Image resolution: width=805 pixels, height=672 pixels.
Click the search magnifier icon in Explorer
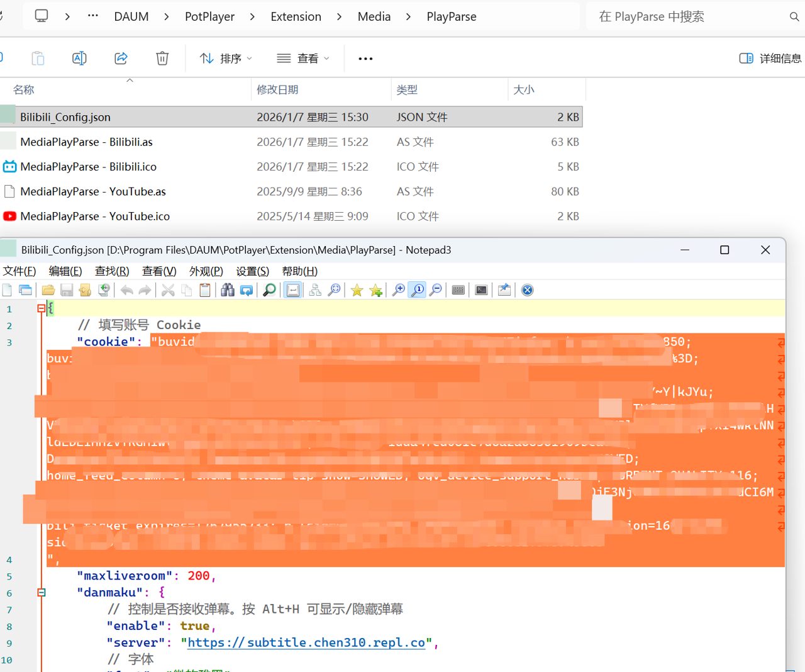tap(794, 17)
